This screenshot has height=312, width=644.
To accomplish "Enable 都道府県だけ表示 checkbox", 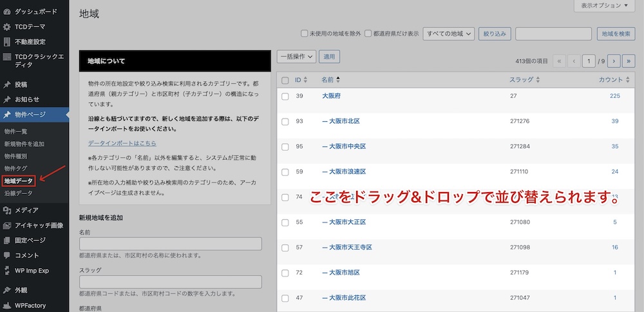I will (x=368, y=34).
